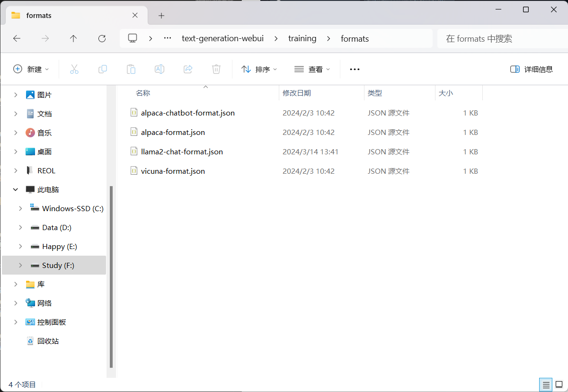The width and height of the screenshot is (568, 392).
Task: Open the 排序 sort dropdown
Action: point(259,69)
